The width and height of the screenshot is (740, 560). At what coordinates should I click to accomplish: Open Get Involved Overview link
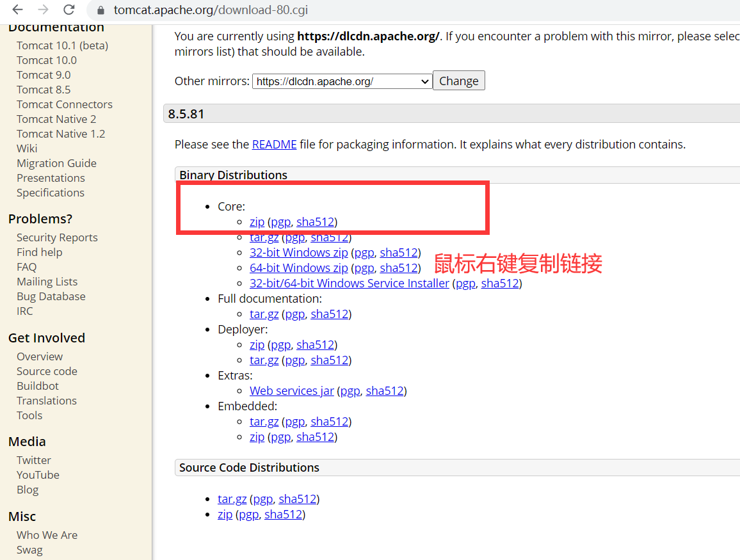40,356
